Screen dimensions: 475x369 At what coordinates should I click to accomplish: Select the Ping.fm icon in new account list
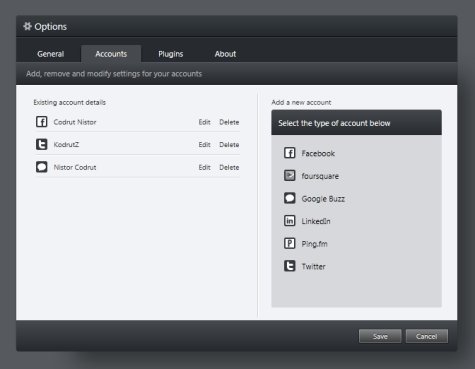(290, 243)
